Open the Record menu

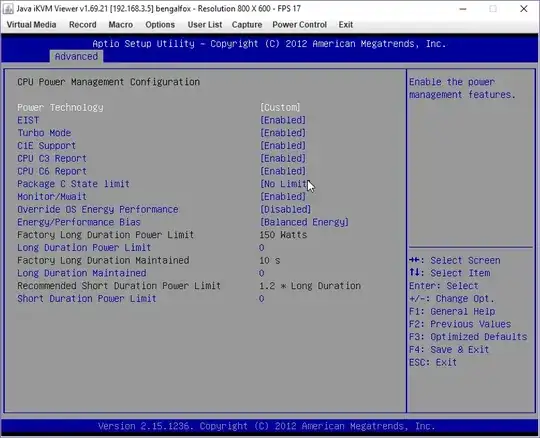tap(83, 25)
